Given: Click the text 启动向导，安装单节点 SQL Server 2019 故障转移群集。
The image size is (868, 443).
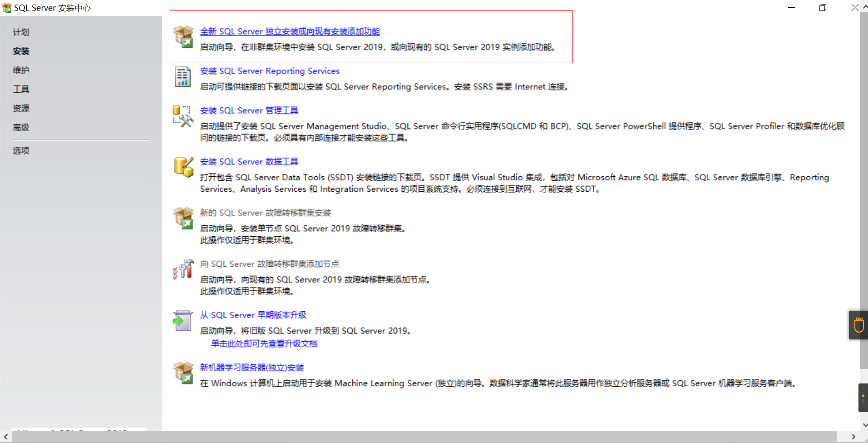Looking at the screenshot, I should pyautogui.click(x=304, y=228).
